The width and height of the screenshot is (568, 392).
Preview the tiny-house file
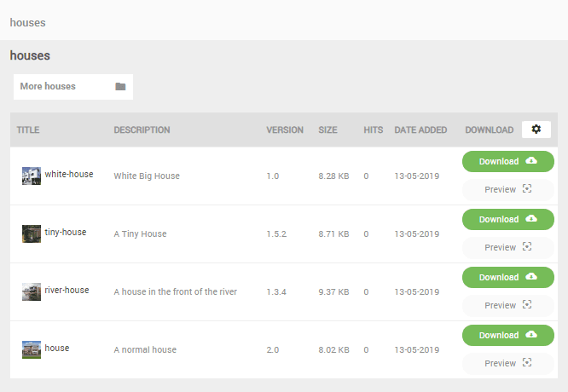[507, 247]
